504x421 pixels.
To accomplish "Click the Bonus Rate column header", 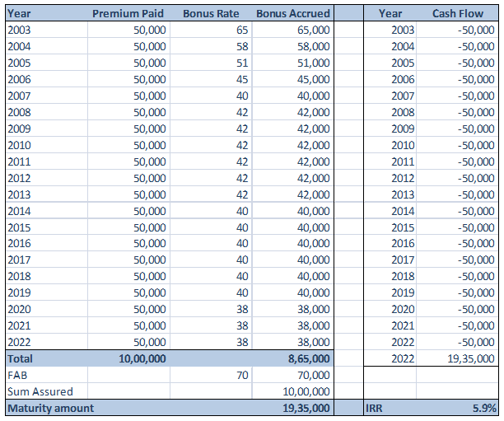I will (x=209, y=13).
